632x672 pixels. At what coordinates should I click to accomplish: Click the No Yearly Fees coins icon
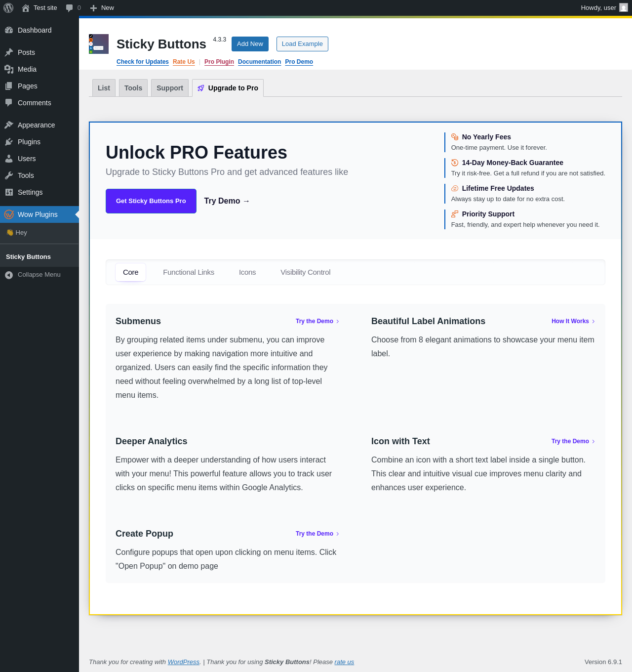coord(455,137)
